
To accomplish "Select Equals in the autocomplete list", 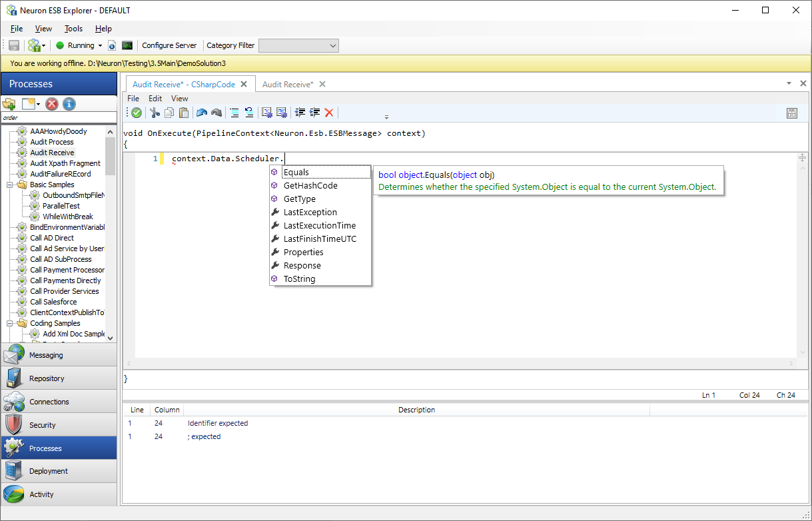I will pos(320,173).
